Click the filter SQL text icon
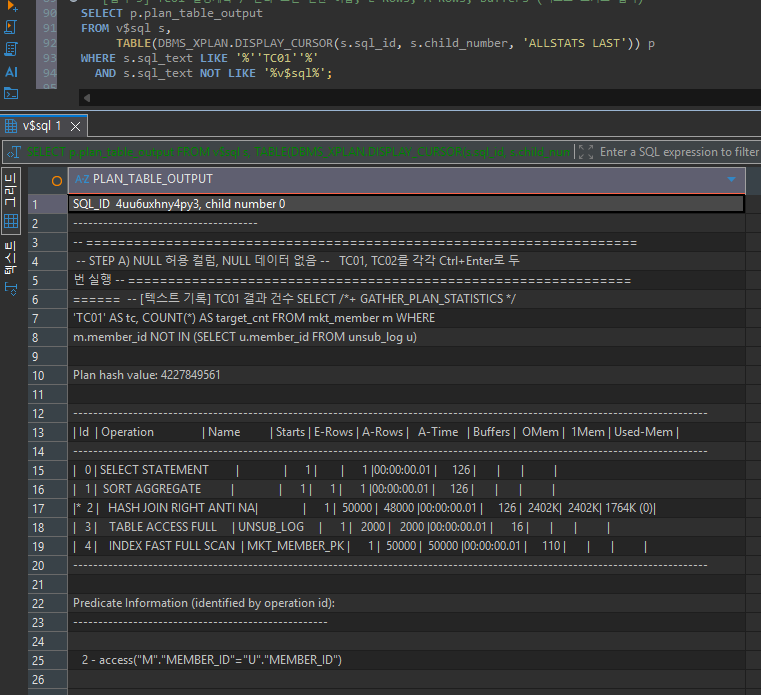The image size is (761, 695). 14,152
